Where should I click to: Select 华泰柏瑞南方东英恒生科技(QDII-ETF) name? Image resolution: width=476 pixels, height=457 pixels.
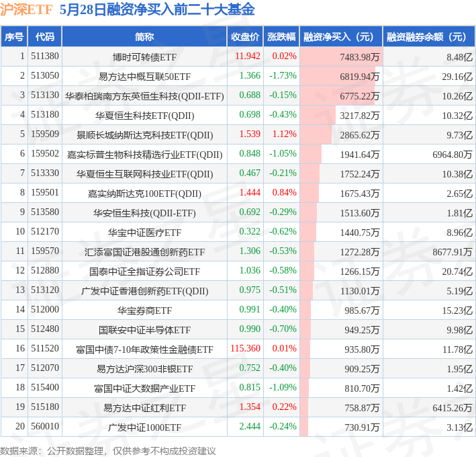click(x=144, y=96)
